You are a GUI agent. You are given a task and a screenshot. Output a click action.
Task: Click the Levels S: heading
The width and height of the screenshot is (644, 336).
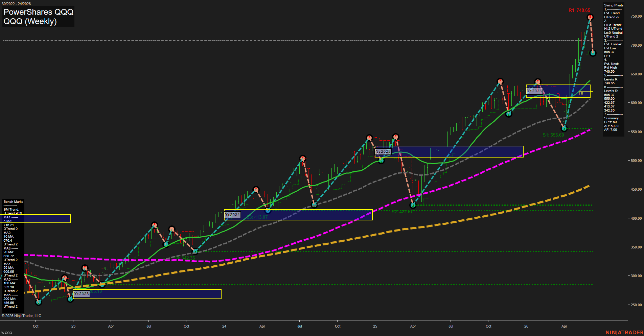click(611, 91)
